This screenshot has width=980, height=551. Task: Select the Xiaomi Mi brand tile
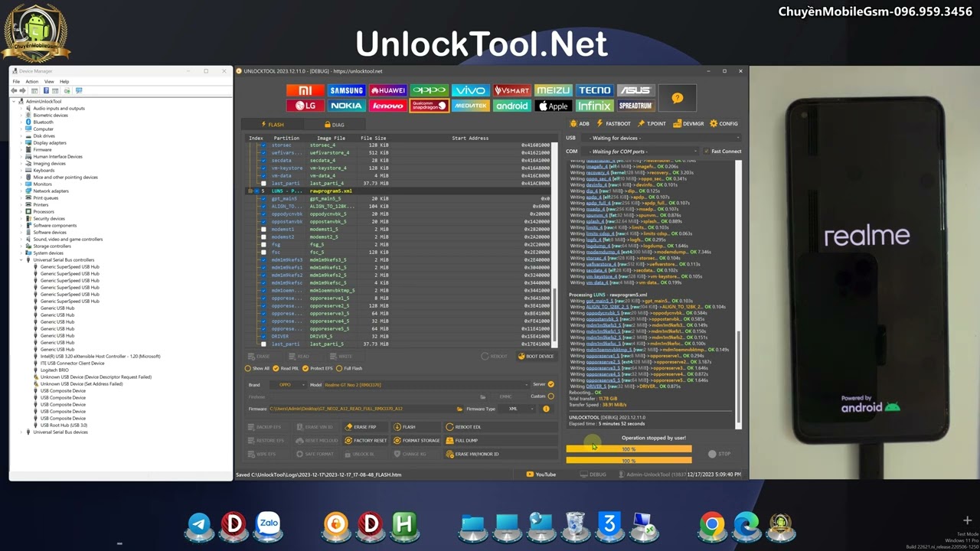tap(305, 90)
